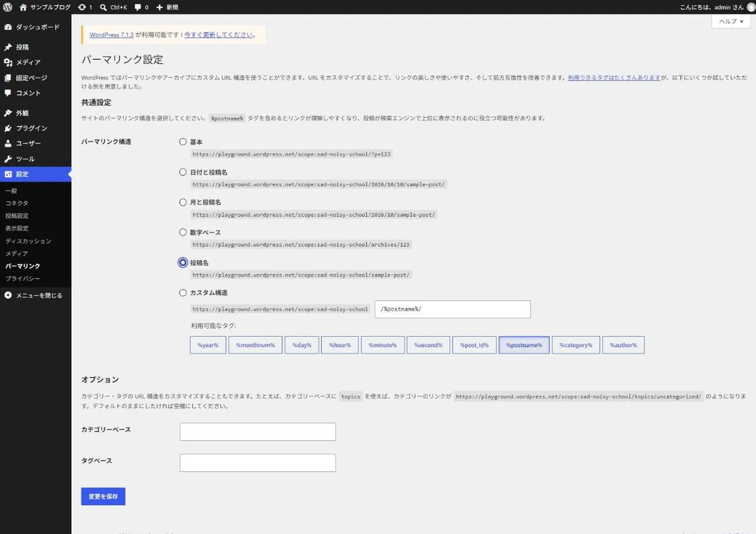Image resolution: width=756 pixels, height=534 pixels.
Task: Collapse menu via メニューを閉じる arrow icon
Action: point(8,295)
